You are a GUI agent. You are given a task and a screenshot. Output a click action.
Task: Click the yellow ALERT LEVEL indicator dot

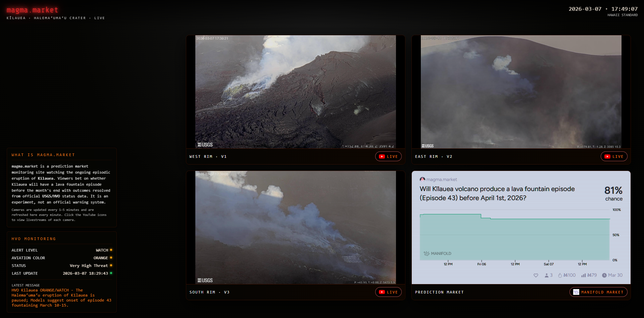[x=111, y=250]
